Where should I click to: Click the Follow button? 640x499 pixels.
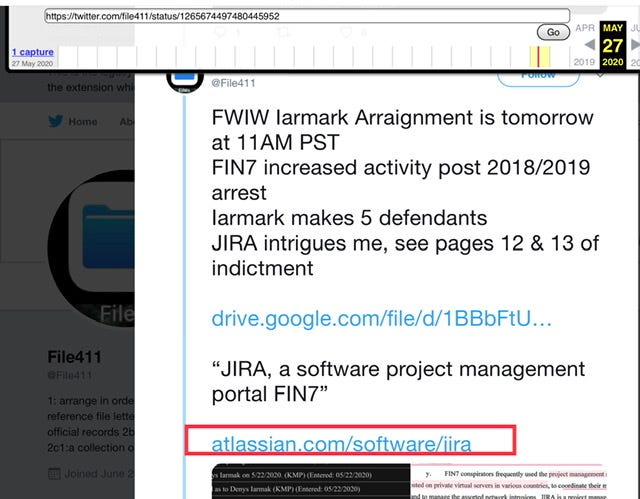coord(538,77)
